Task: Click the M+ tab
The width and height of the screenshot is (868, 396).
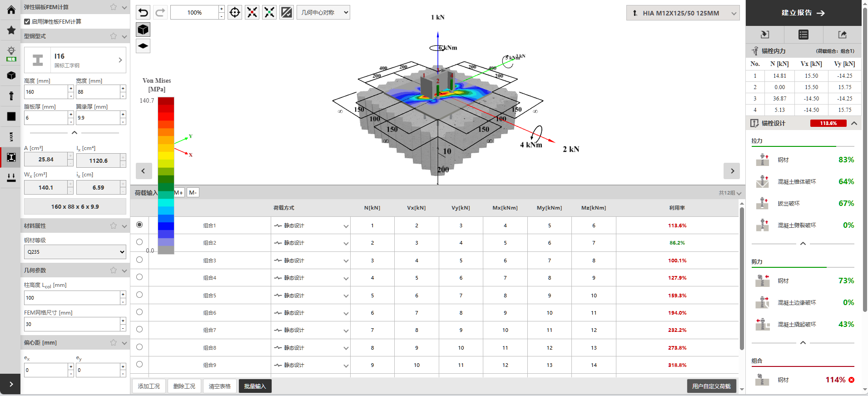Action: pos(179,193)
